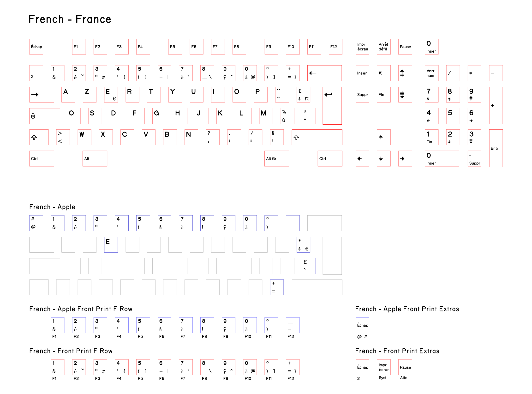Image resolution: width=532 pixels, height=394 pixels.
Task: Click the numpad 6 key with the right arrow
Action: click(x=474, y=116)
